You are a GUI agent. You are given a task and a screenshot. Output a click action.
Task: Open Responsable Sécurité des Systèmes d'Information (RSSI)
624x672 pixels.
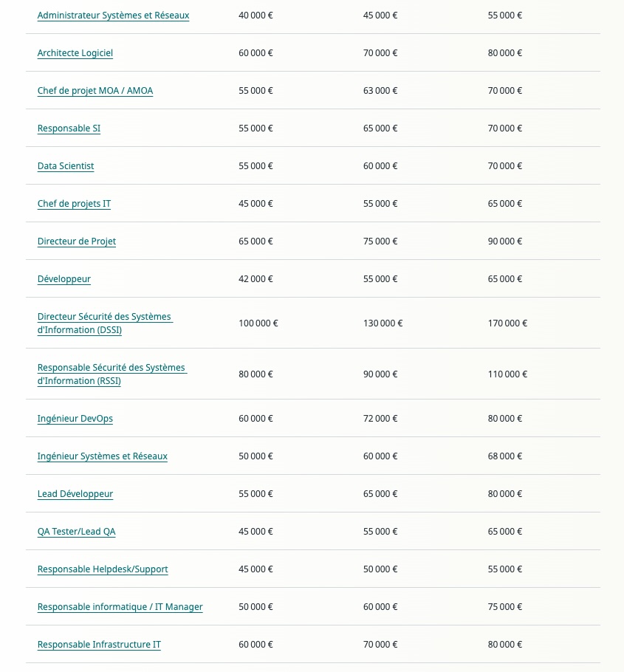point(112,374)
